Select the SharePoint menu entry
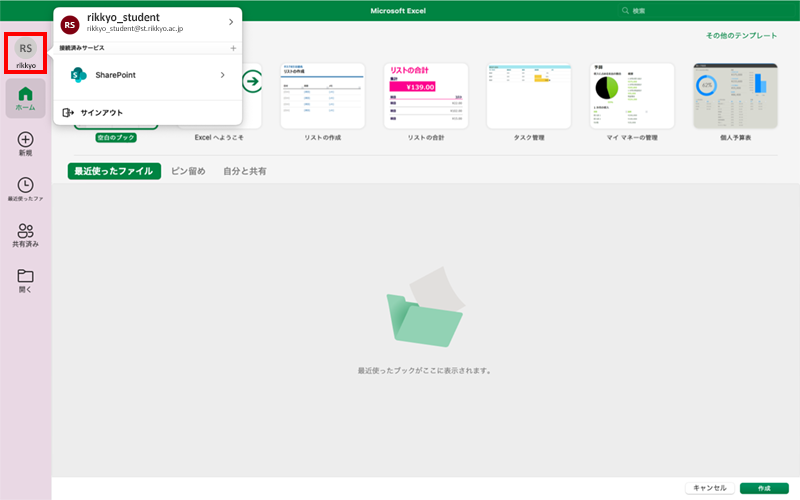 [148, 75]
